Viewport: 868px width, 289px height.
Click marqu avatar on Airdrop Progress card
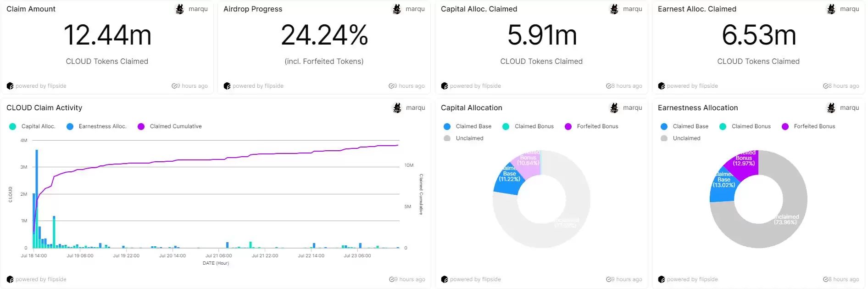point(397,9)
